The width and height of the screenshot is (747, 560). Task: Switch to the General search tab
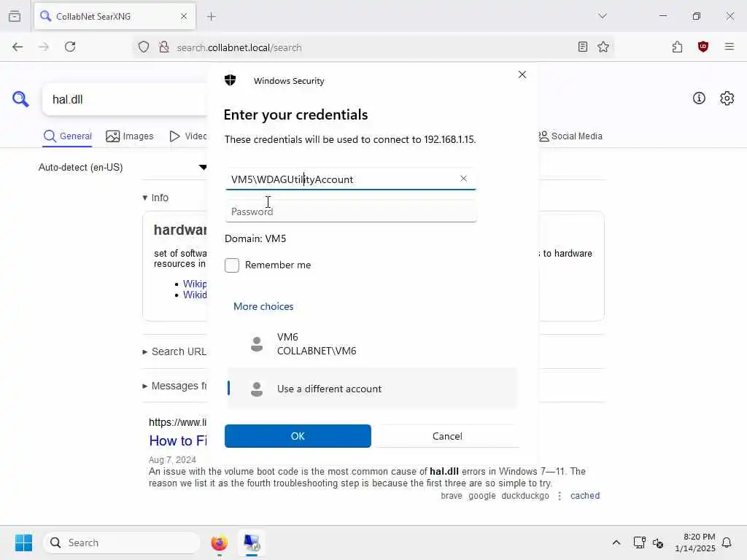[x=68, y=136]
